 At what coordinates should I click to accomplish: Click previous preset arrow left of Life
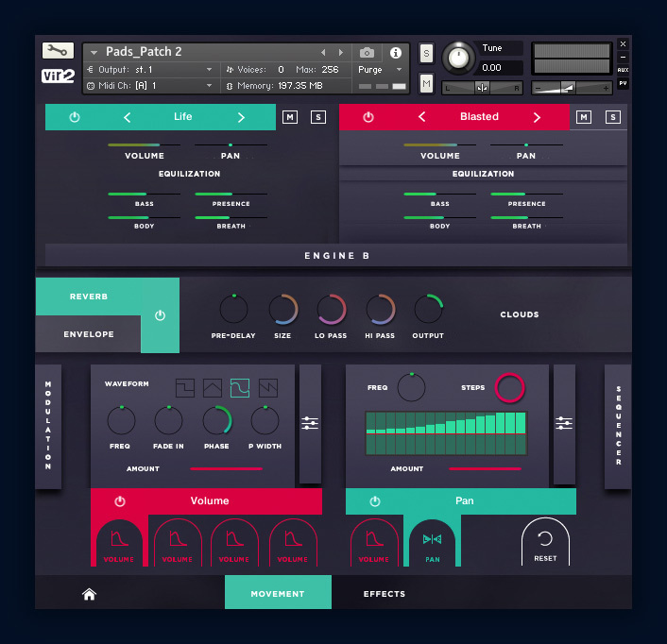(127, 117)
